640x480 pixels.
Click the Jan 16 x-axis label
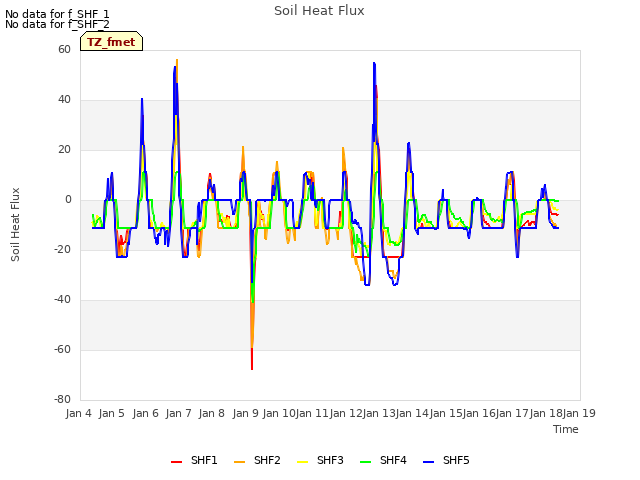coord(479,413)
